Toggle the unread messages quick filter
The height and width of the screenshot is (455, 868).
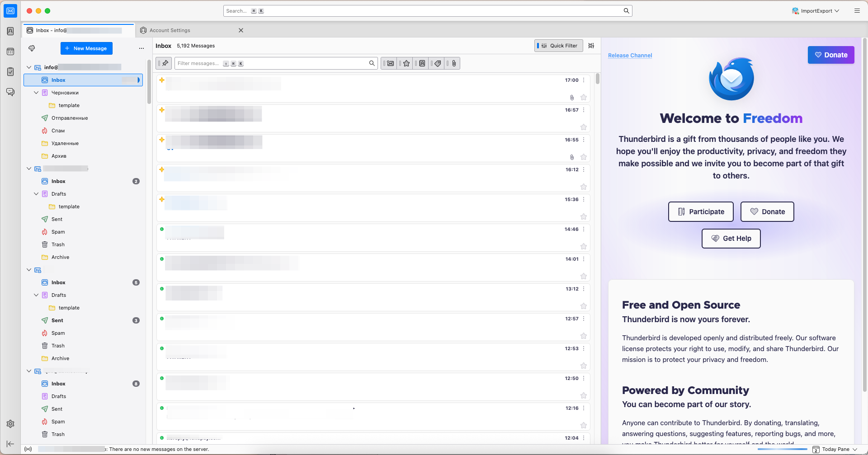(390, 63)
